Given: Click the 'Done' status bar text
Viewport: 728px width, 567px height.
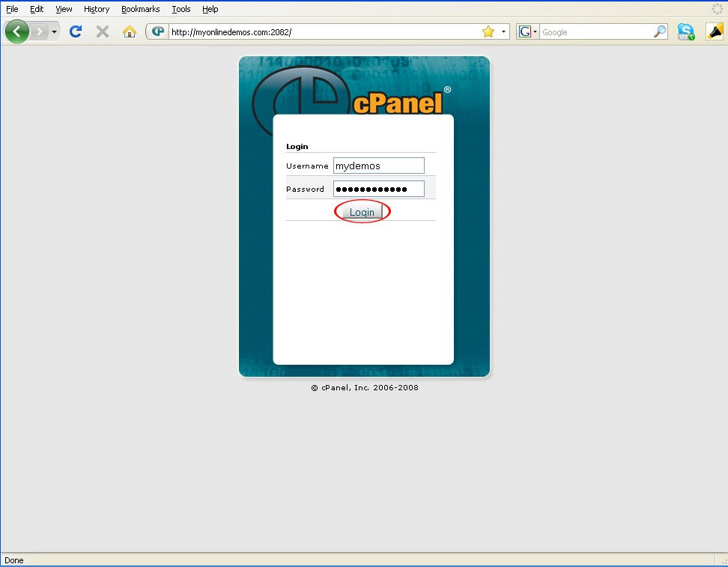Looking at the screenshot, I should 14,560.
